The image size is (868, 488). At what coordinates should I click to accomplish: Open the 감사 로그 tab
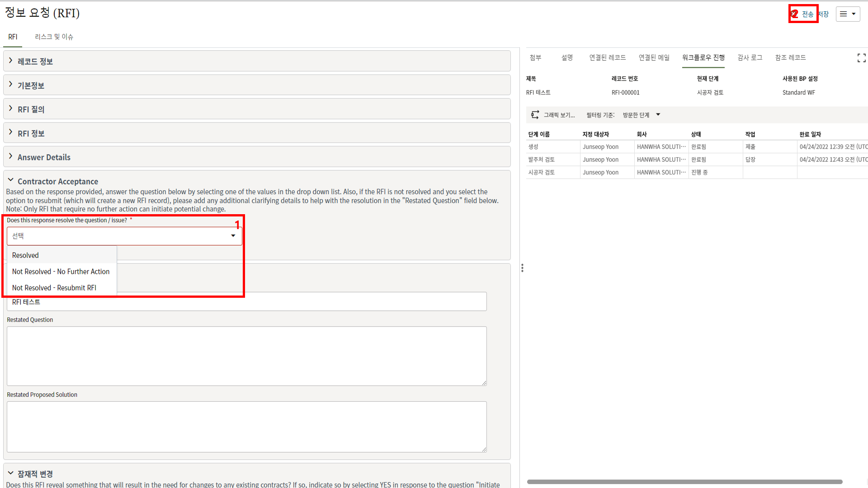click(x=750, y=57)
